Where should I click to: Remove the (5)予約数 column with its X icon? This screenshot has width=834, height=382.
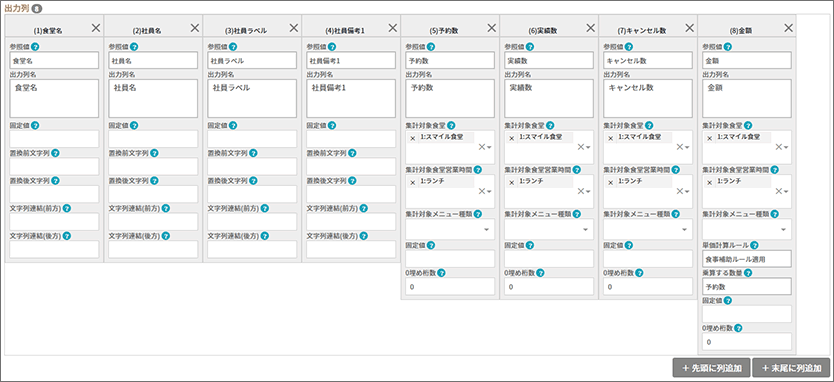pos(491,28)
